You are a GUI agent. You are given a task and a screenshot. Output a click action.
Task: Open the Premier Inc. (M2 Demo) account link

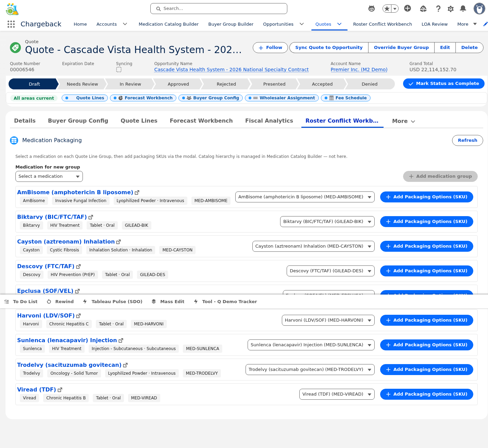359,70
